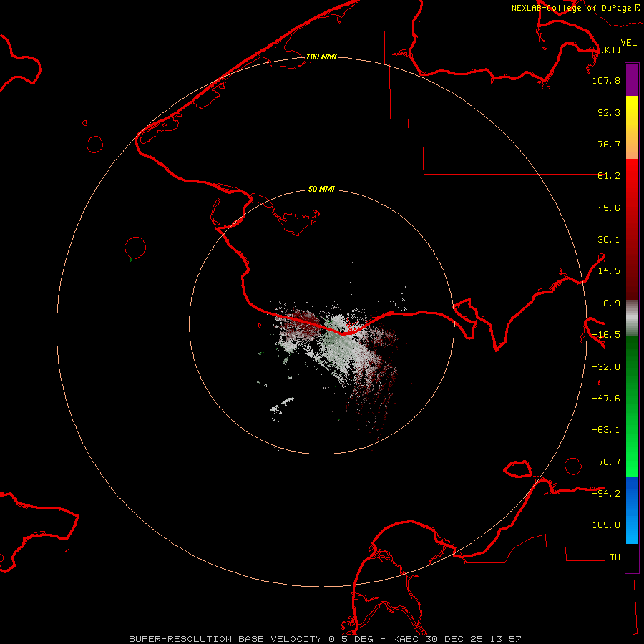Select the 76.7 legend value
Screen dimensions: 644x644
tap(609, 144)
